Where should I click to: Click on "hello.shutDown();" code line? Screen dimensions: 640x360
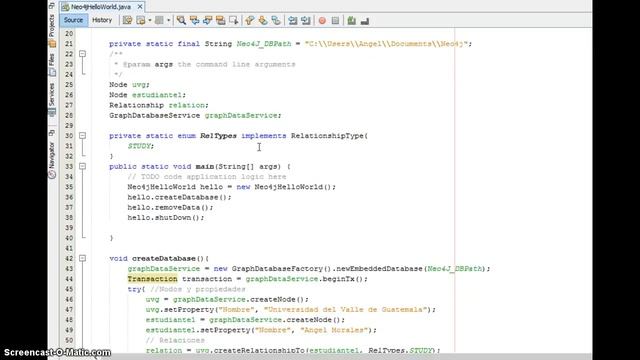(166, 218)
